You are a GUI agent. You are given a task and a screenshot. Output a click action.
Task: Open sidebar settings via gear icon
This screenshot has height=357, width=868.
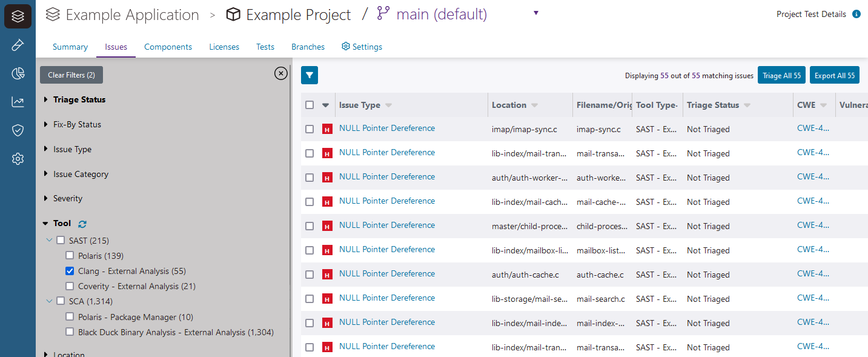click(x=17, y=158)
